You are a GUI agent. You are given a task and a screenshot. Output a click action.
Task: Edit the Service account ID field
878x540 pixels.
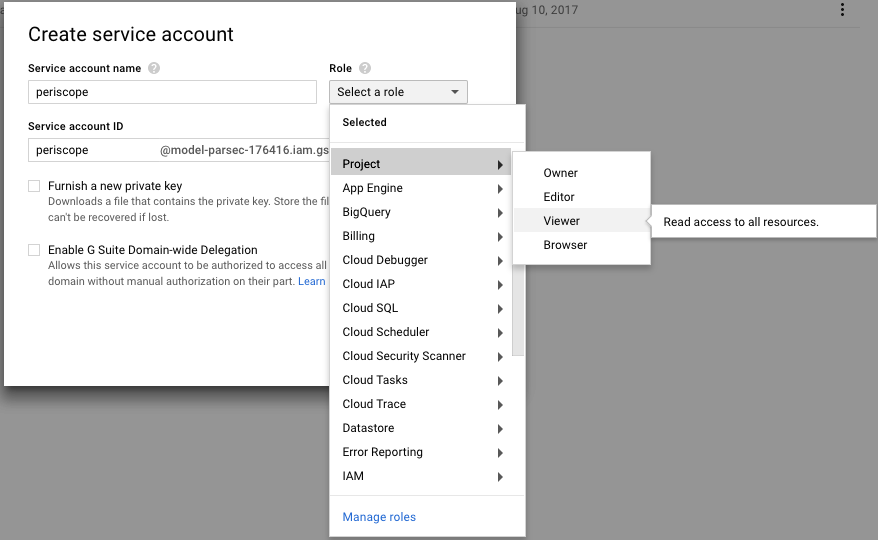pyautogui.click(x=92, y=150)
